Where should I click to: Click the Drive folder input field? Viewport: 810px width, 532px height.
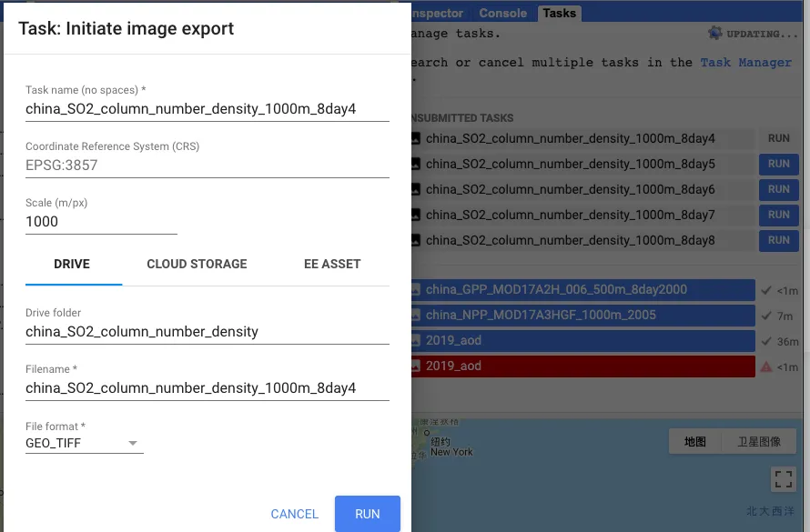[x=207, y=332]
